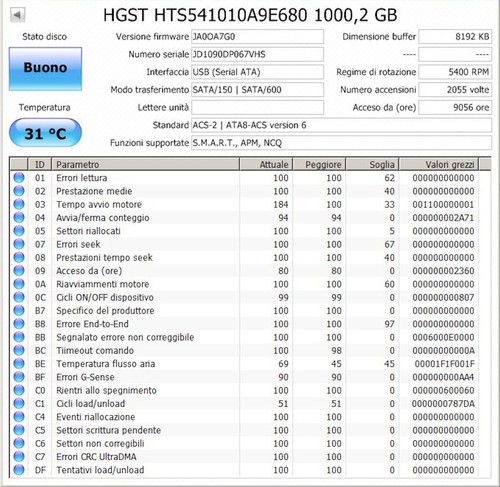
Task: Click the Peggiore value 98 for Tiimeout comando
Action: [336, 350]
